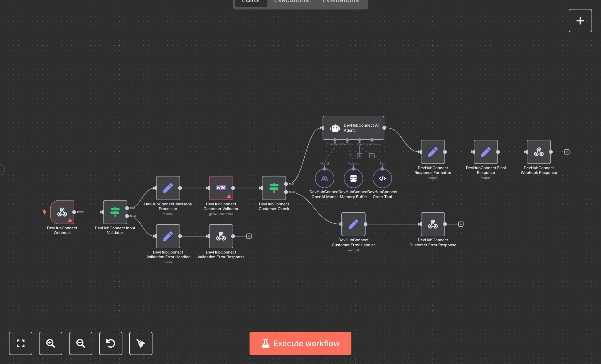
Task: Open the Webhook Response node
Action: click(539, 152)
